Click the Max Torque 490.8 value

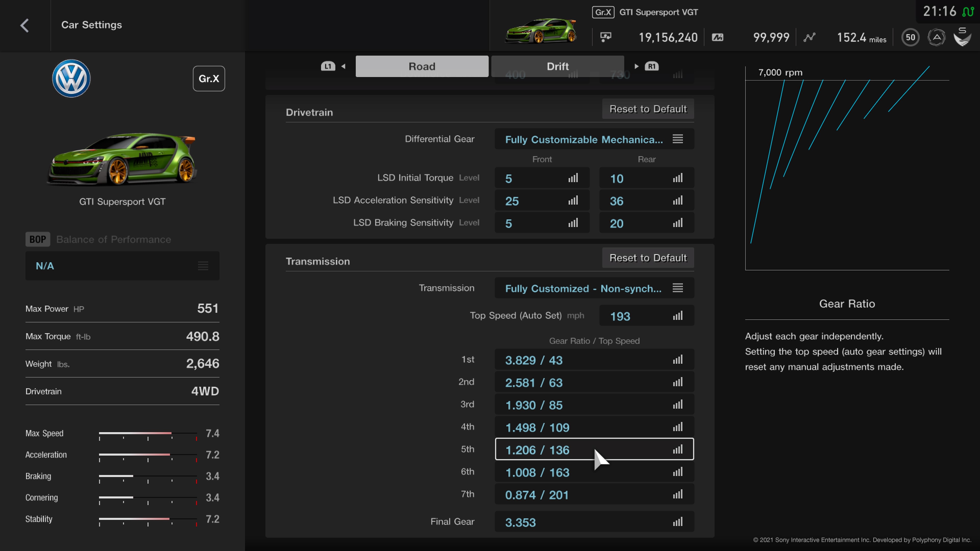[x=202, y=336]
